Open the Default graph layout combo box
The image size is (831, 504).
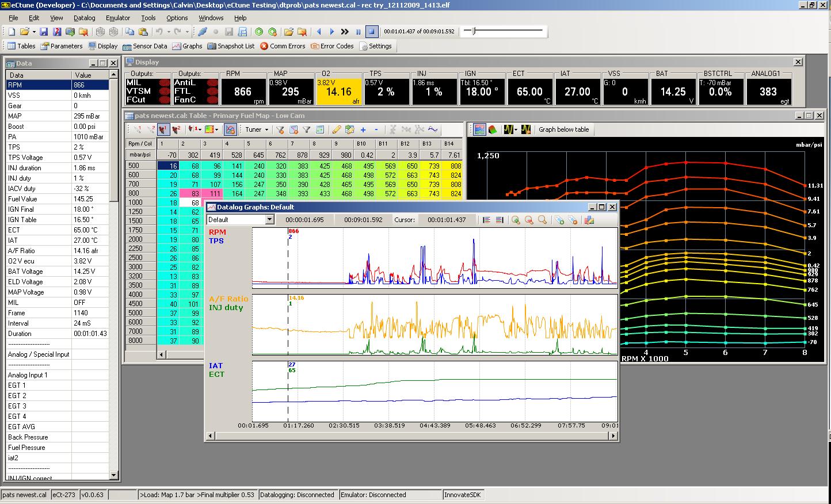(240, 220)
